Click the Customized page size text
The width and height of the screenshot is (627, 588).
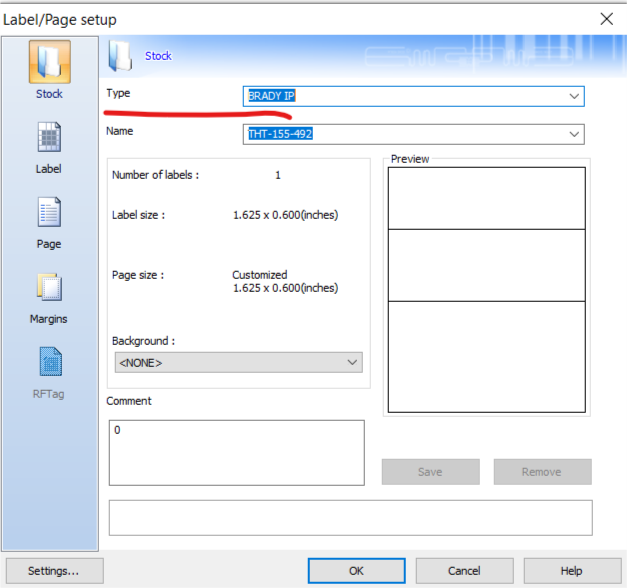[x=260, y=275]
